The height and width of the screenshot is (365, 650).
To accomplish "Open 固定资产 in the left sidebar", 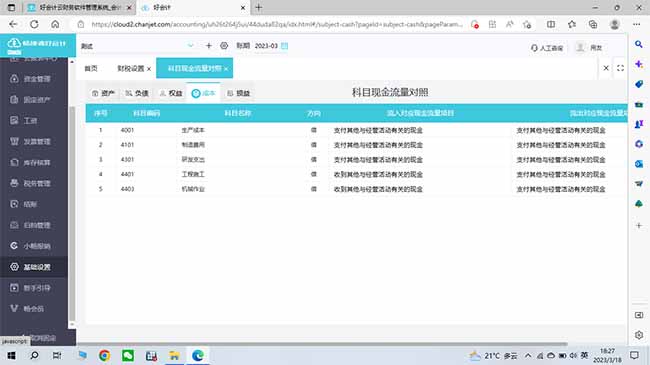I will coord(31,100).
